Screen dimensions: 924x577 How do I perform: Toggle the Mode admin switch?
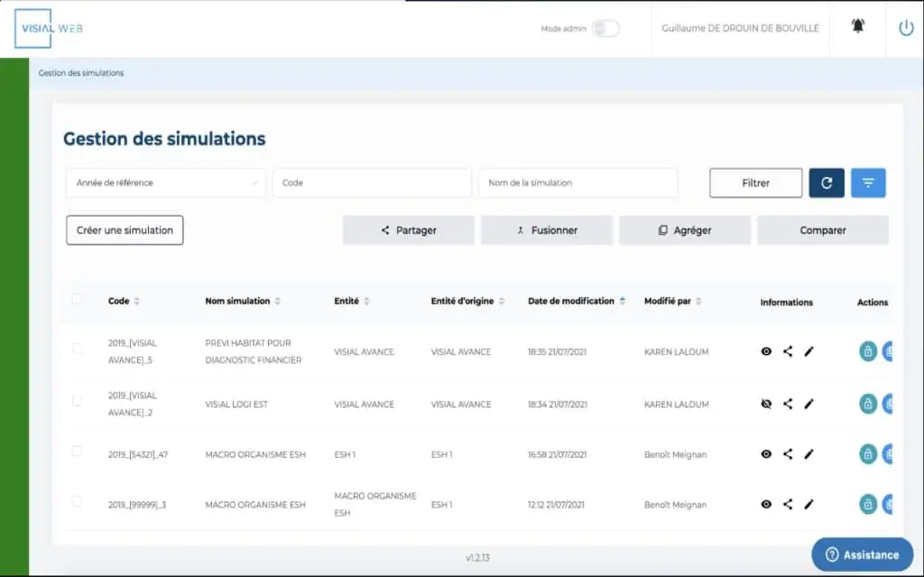605,28
